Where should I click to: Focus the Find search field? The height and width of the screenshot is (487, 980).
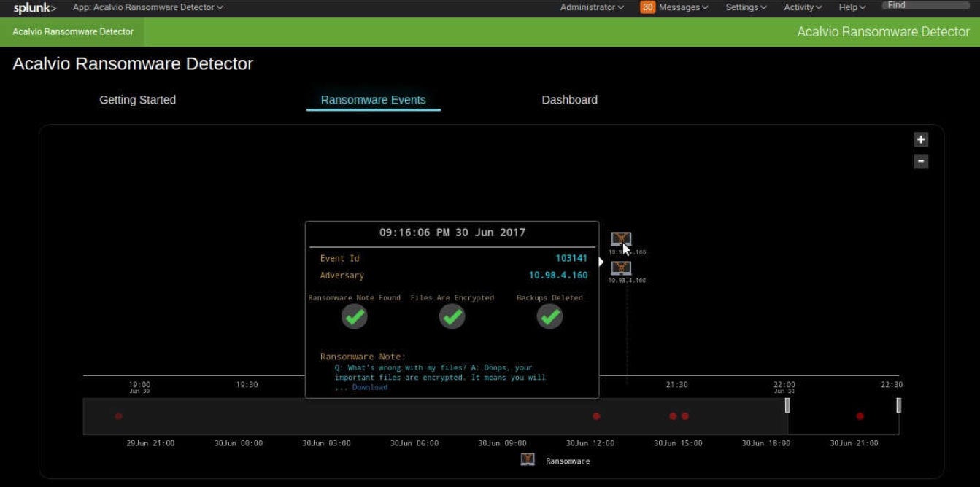925,6
